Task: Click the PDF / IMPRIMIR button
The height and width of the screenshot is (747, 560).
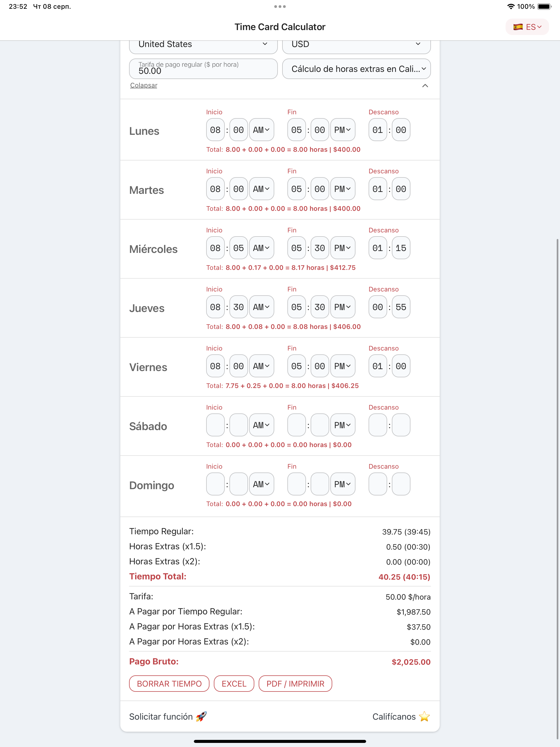Action: pos(295,684)
